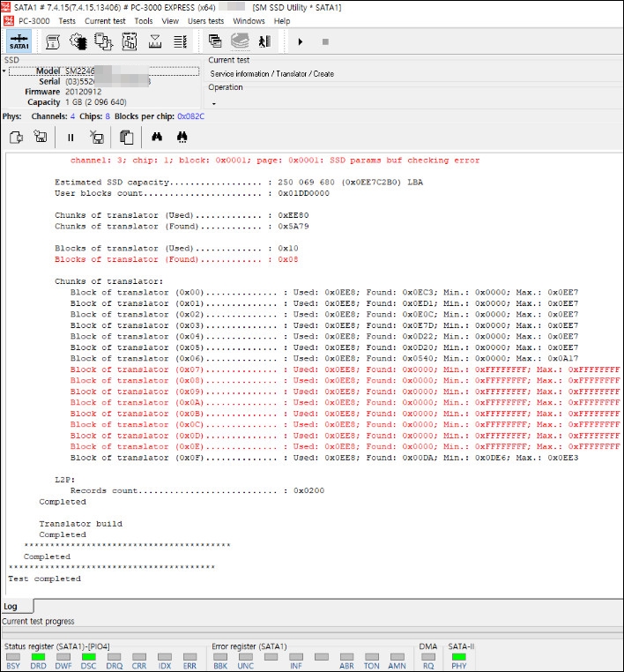Click the Block of translator (0x00) row
The width and height of the screenshot is (624, 672).
coord(324,292)
